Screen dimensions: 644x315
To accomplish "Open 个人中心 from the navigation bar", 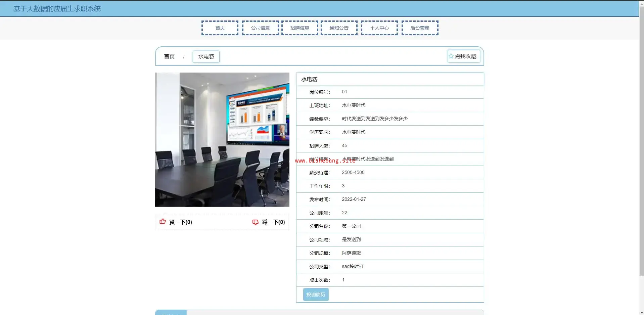I will pyautogui.click(x=379, y=28).
